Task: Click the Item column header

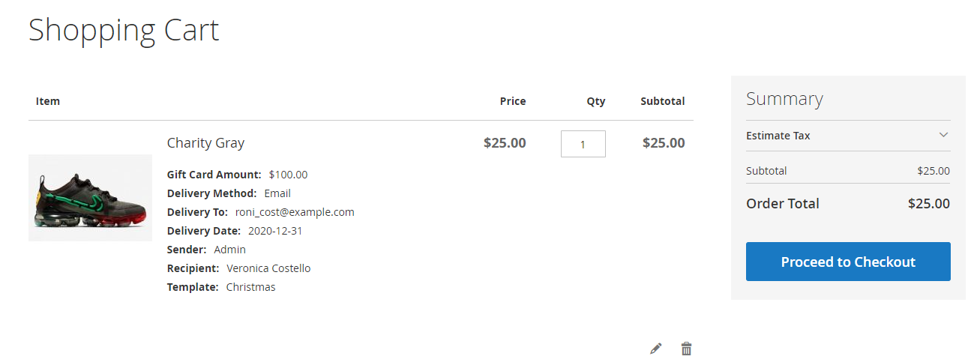Action: tap(48, 101)
